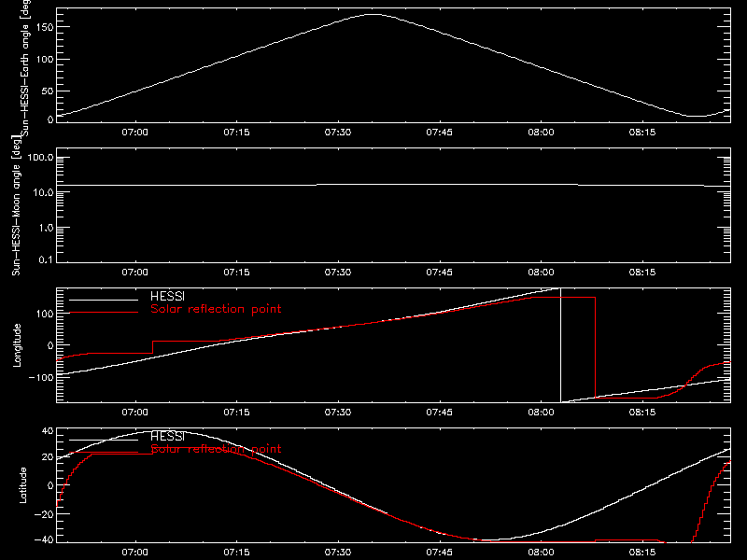This screenshot has height=560, width=747.
Task: Click the 100 tick on Longitude axis
Action: [x=44, y=314]
